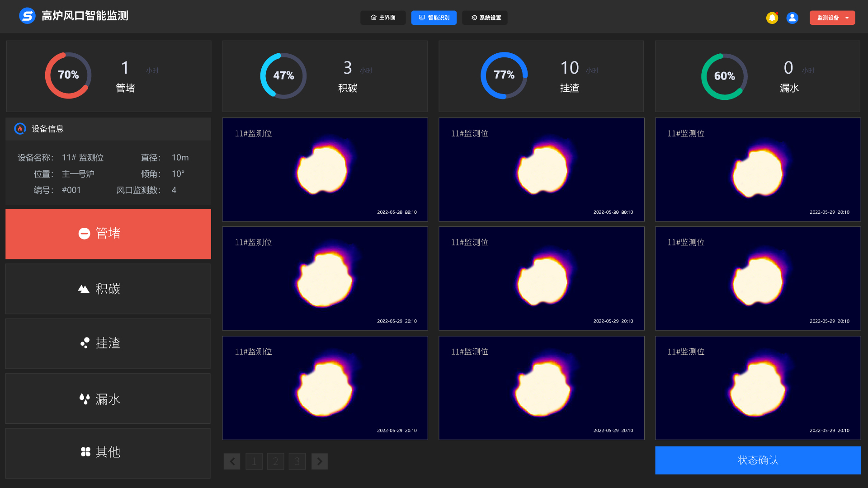The height and width of the screenshot is (488, 868).
Task: Select the red 管堵 category button
Action: 108,234
